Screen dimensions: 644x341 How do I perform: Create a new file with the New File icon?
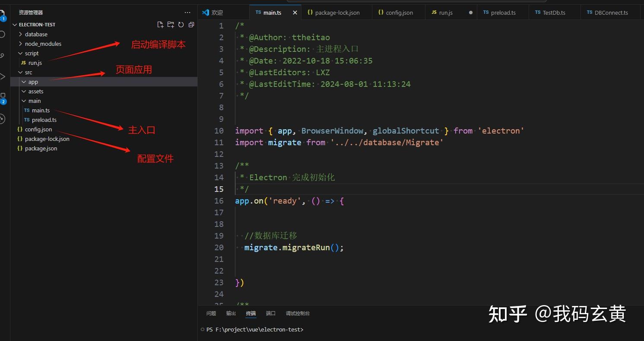[x=160, y=25]
